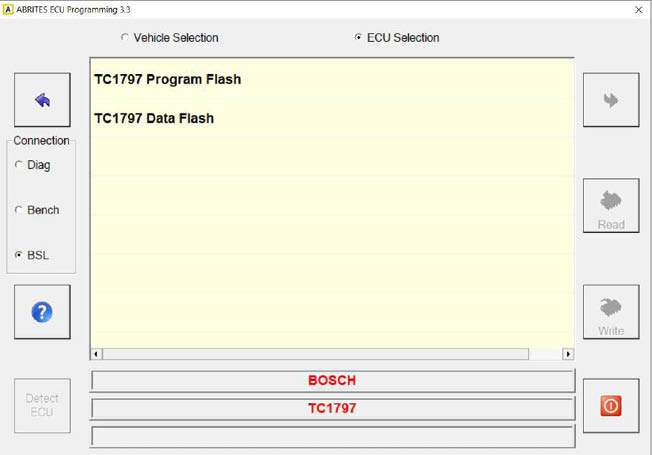Choose the Diag connection option
The height and width of the screenshot is (455, 652).
(x=19, y=165)
